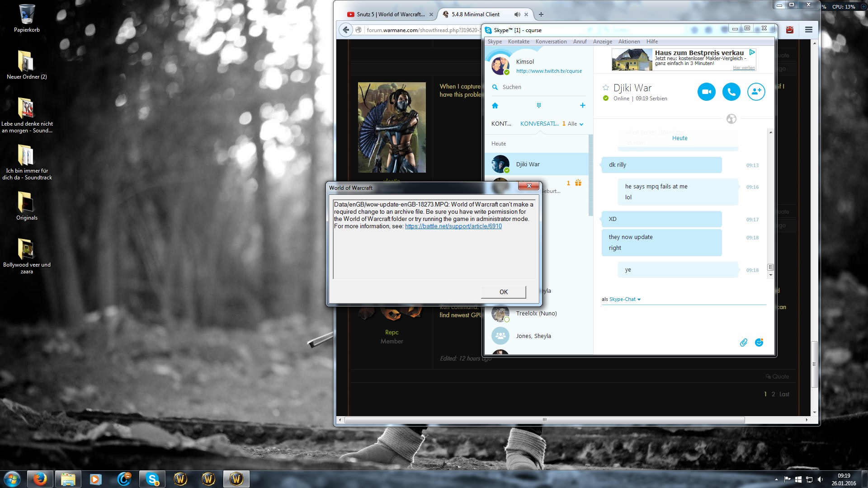Click Quote button on forum post
Screen dimensions: 868x488
click(778, 376)
